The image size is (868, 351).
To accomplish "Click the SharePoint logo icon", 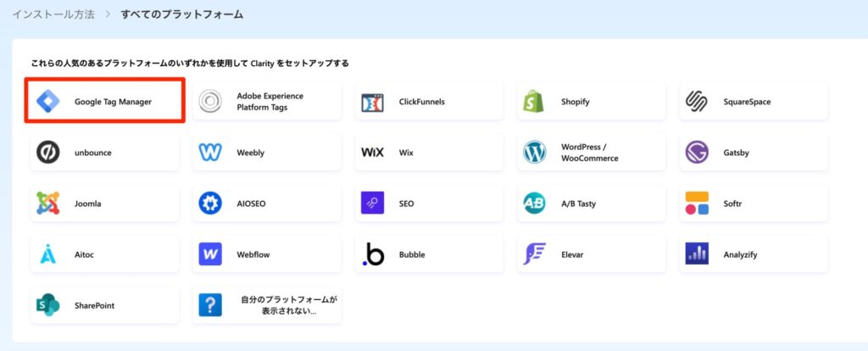I will click(x=48, y=305).
